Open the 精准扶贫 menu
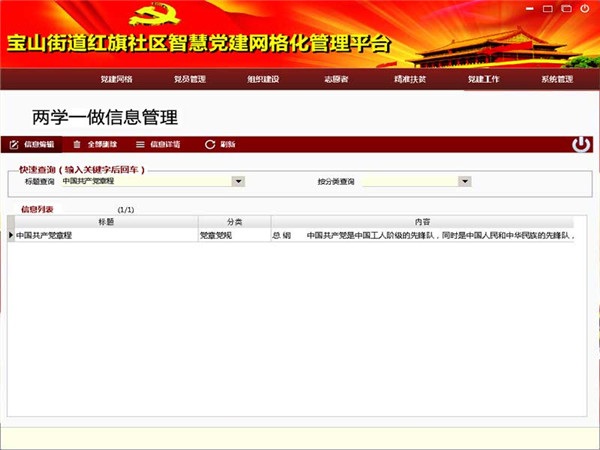The height and width of the screenshot is (450, 600). pos(410,79)
